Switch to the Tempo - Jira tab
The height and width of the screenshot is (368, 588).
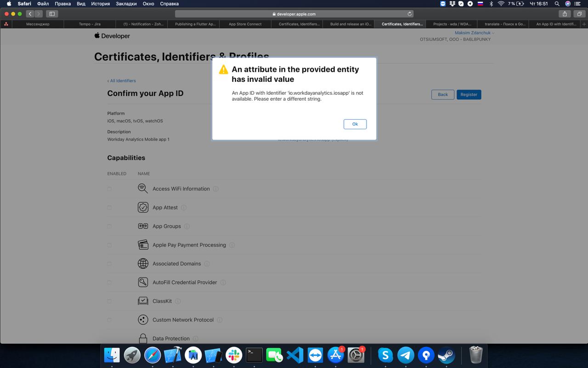90,24
